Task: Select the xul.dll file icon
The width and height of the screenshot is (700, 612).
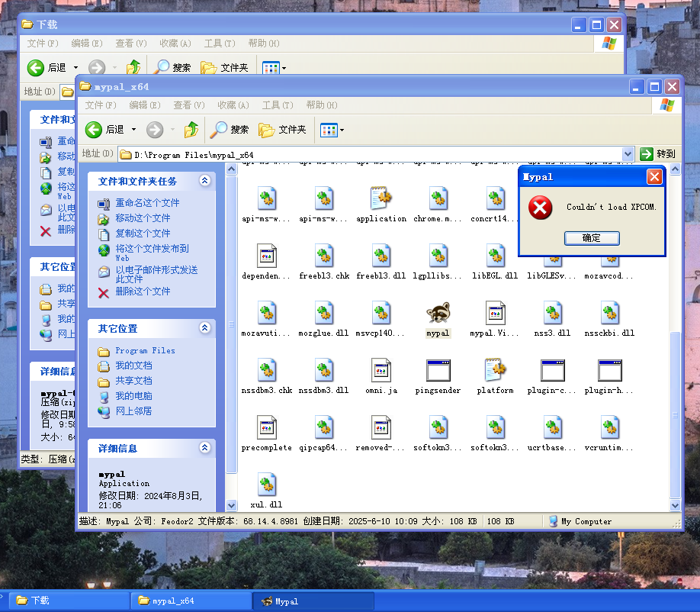Action: 266,485
